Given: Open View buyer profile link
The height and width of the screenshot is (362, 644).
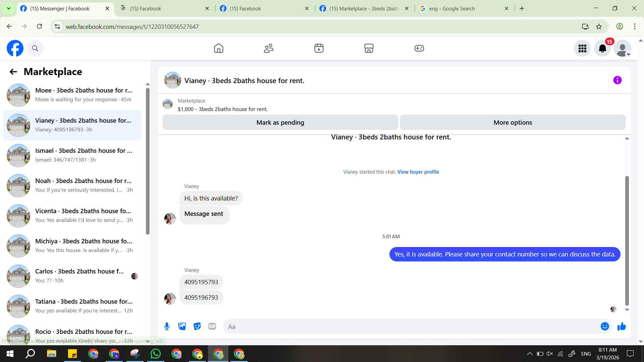Looking at the screenshot, I should (418, 172).
